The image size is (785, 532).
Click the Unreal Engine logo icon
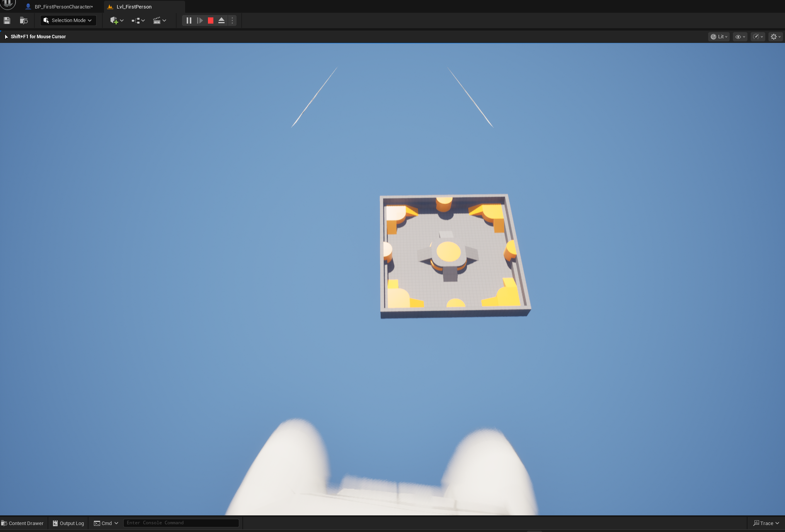pyautogui.click(x=8, y=4)
